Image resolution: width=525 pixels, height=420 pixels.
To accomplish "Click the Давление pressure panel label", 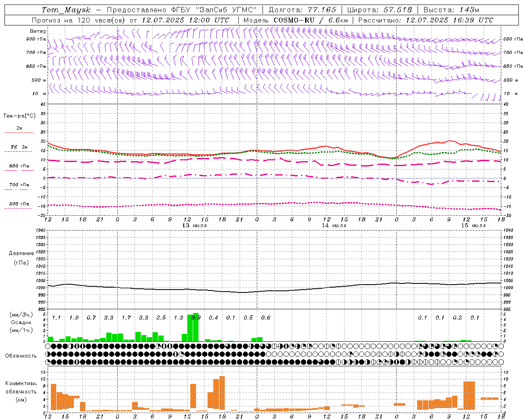I will (x=21, y=253).
